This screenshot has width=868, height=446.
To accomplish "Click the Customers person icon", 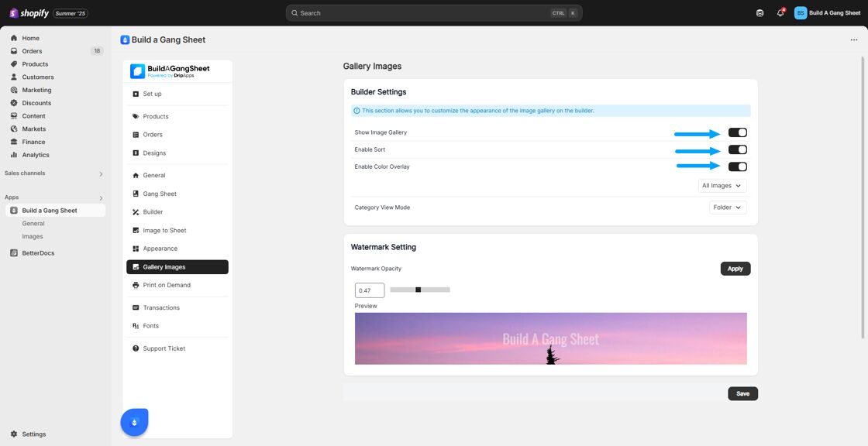I will pos(14,77).
